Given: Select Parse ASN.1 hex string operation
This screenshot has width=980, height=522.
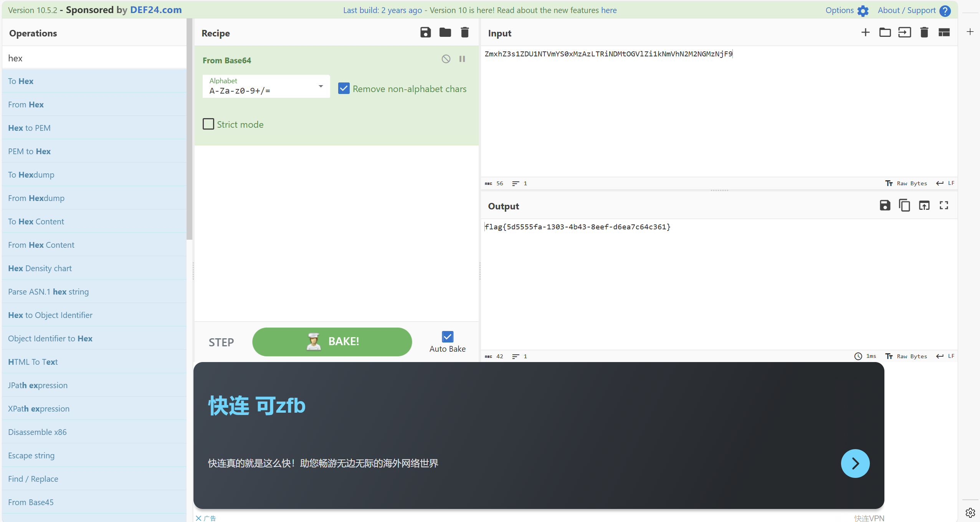Looking at the screenshot, I should tap(94, 291).
